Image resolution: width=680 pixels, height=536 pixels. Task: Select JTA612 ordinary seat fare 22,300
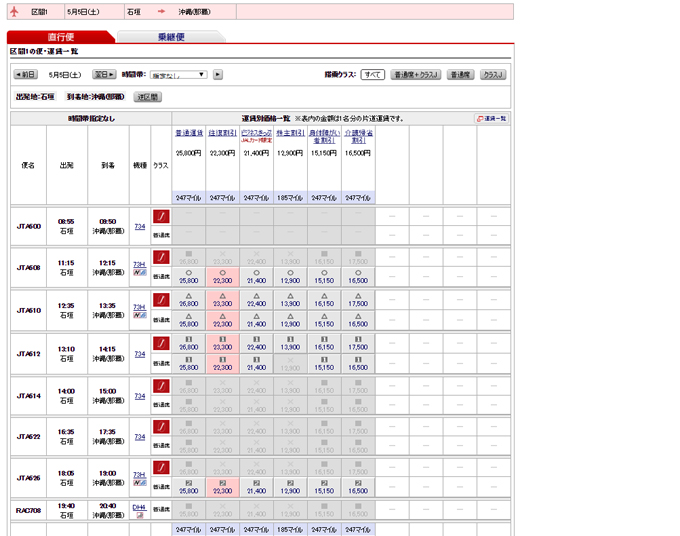click(x=222, y=364)
